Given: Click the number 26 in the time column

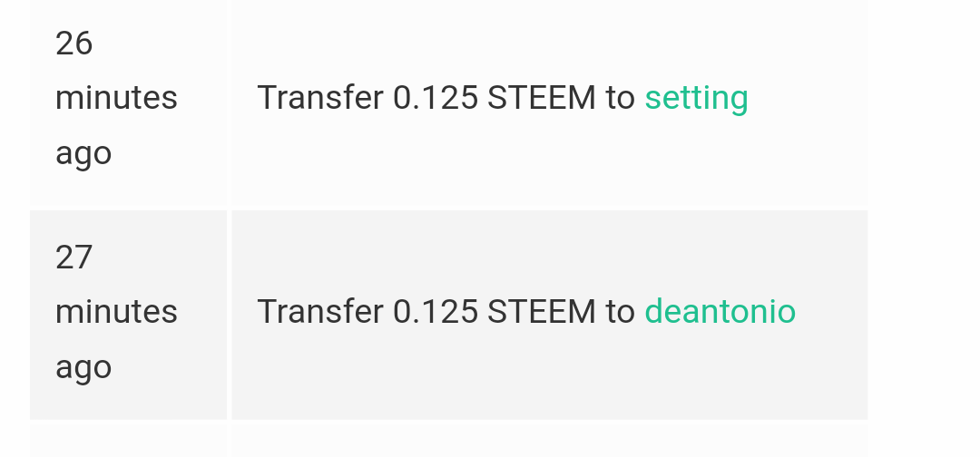Looking at the screenshot, I should [x=74, y=44].
